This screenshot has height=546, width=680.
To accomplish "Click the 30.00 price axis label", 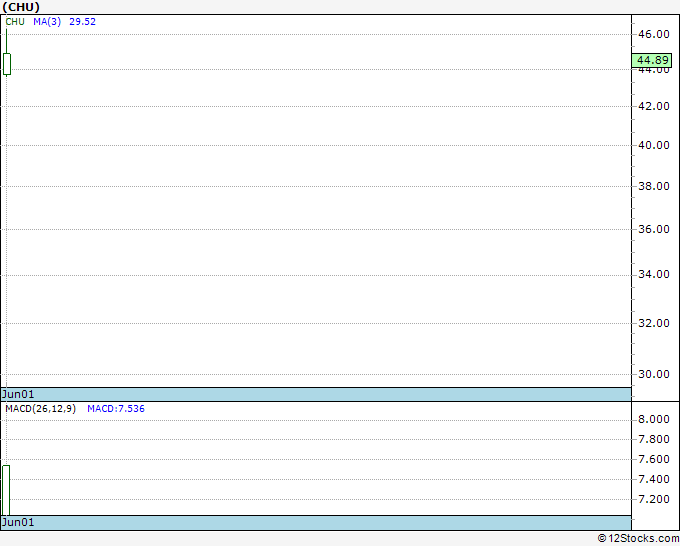I will coord(654,374).
